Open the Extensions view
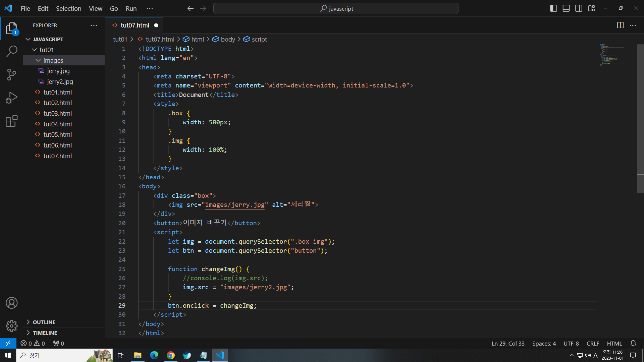This screenshot has width=644, height=362. tap(12, 121)
